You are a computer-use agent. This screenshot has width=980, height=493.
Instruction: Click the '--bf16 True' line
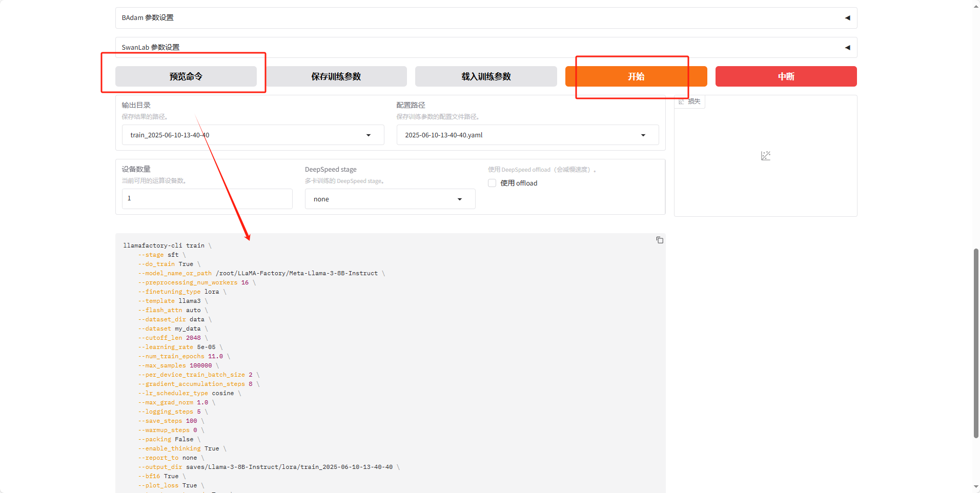162,476
